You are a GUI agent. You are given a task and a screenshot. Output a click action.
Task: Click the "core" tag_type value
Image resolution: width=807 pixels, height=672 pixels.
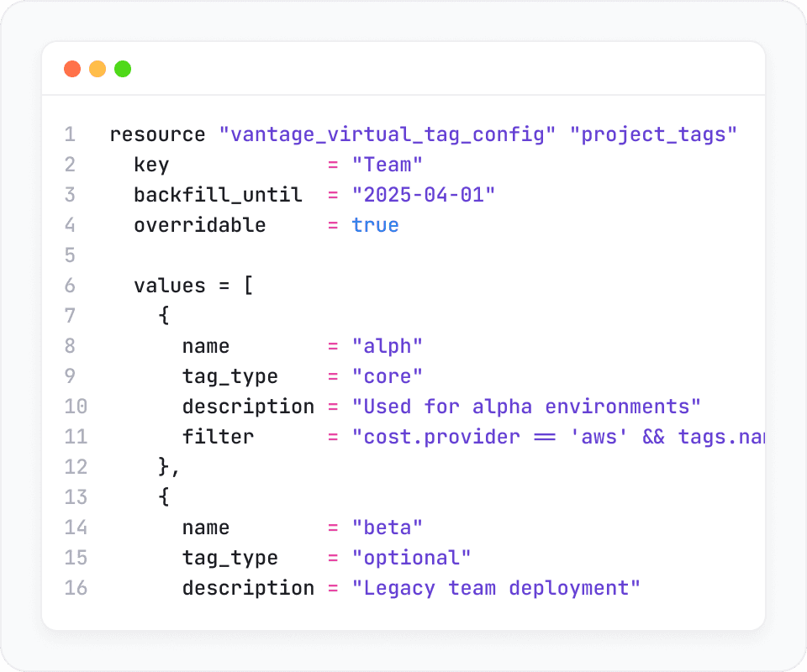(x=388, y=376)
